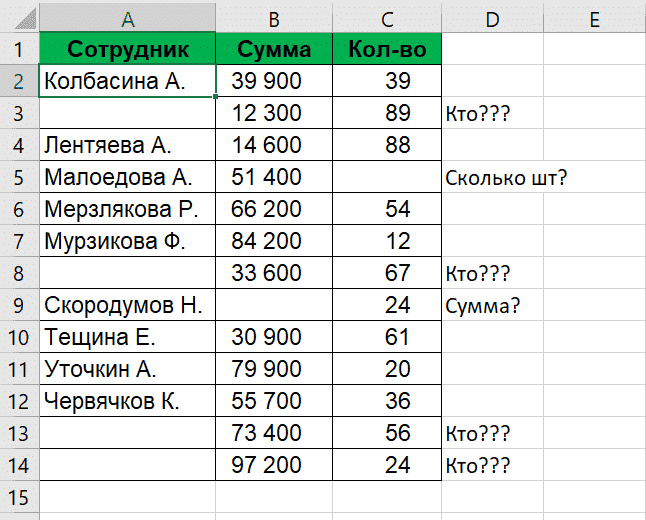Select row 9 header
Image resolution: width=646 pixels, height=520 pixels.
click(19, 305)
